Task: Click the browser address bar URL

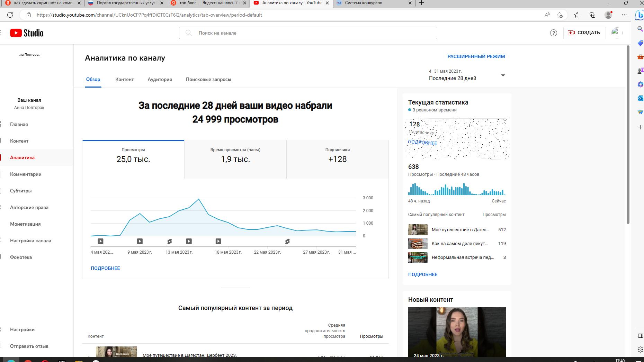Action: coord(149,15)
